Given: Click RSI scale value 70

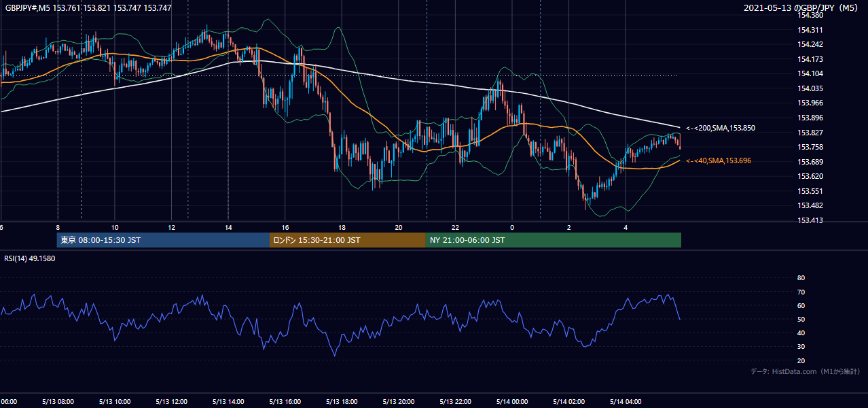Looking at the screenshot, I should pyautogui.click(x=801, y=292).
